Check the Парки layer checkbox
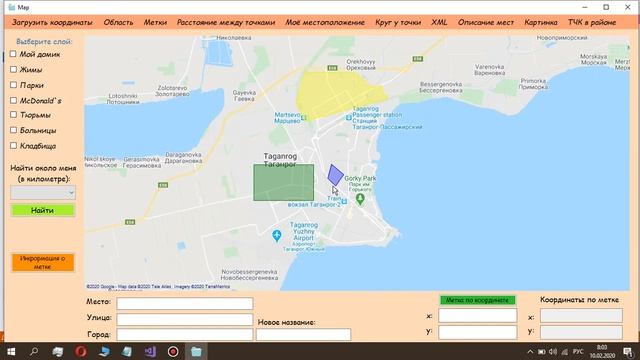Image resolution: width=640 pixels, height=360 pixels. click(x=13, y=85)
